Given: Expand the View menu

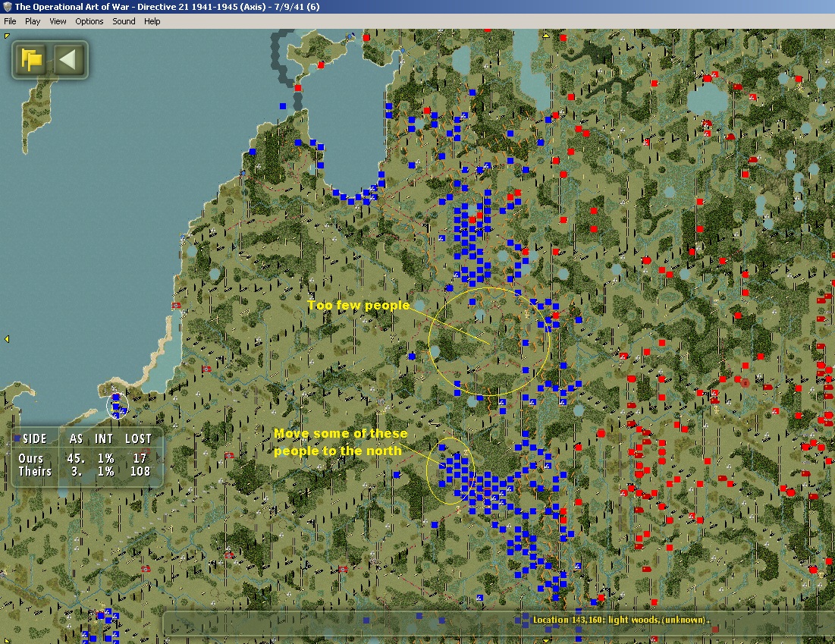Looking at the screenshot, I should (x=58, y=21).
